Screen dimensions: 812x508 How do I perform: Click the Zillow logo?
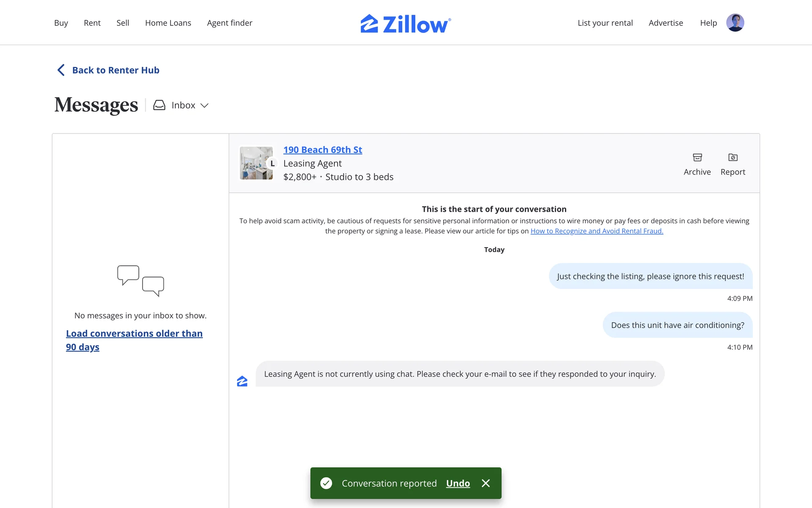(406, 24)
